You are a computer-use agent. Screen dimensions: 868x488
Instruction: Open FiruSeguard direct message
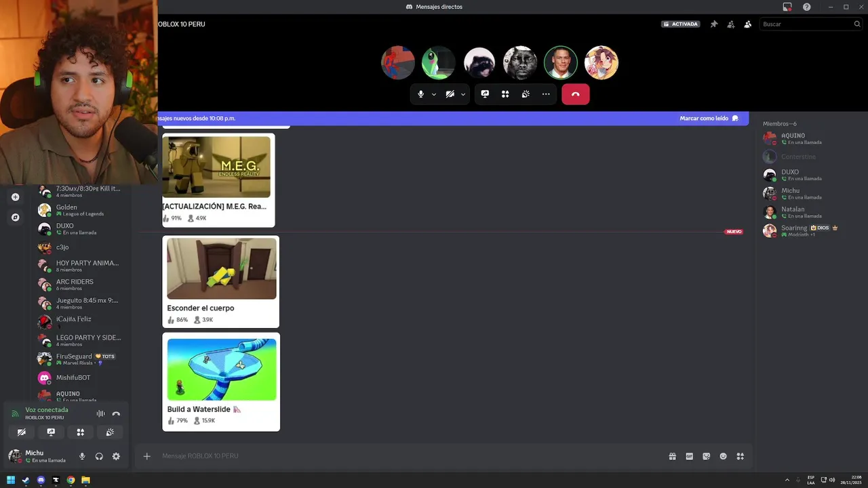pos(81,359)
